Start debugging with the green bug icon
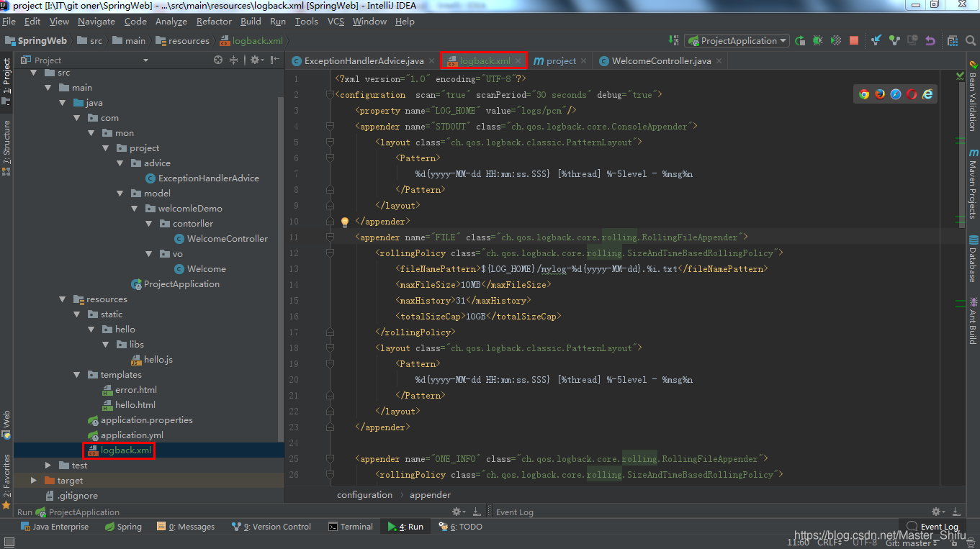This screenshot has width=980, height=549. point(818,40)
